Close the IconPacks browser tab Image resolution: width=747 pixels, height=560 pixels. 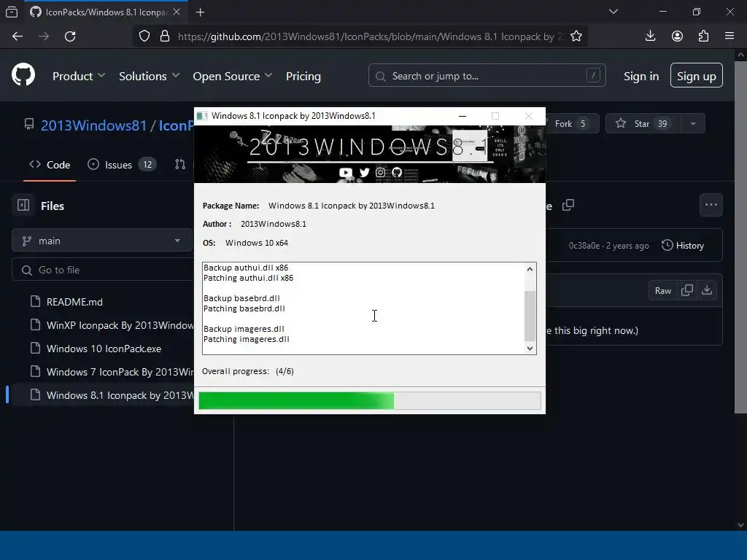click(x=177, y=12)
